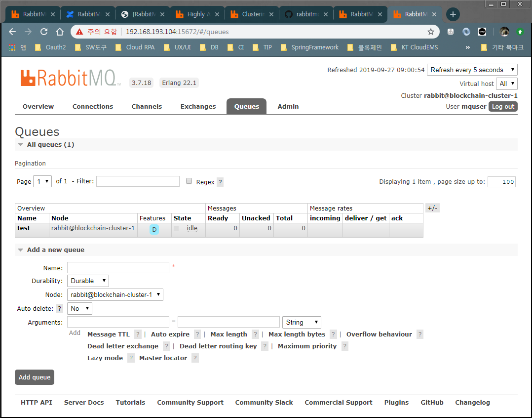Bookmark this page with the star icon
The height and width of the screenshot is (418, 532).
click(x=430, y=32)
